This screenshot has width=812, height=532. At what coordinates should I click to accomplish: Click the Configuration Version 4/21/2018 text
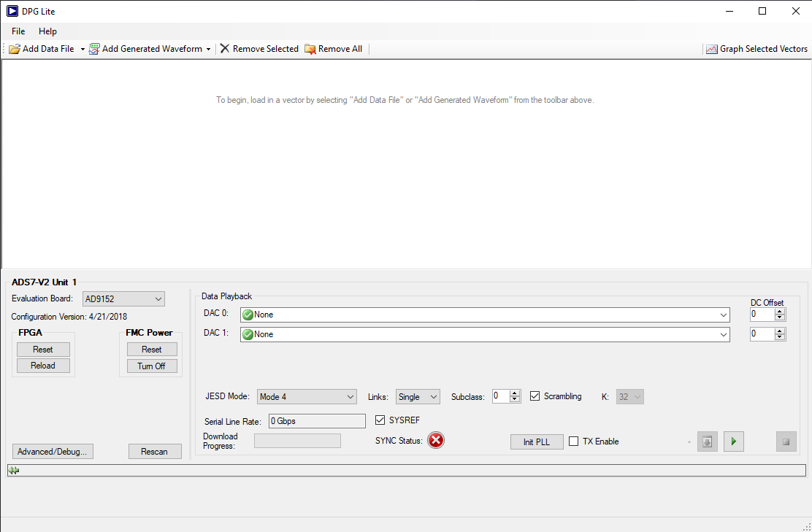pos(69,317)
